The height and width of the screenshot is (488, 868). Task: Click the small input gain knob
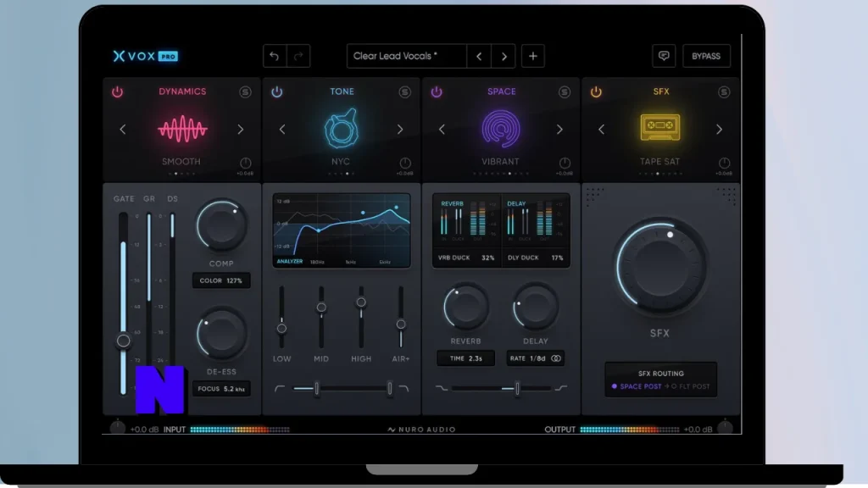point(117,428)
